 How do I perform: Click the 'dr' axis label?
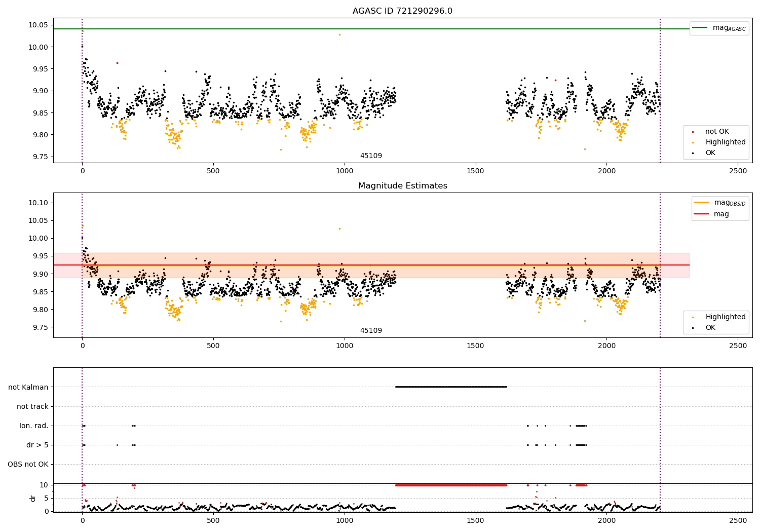[33, 498]
